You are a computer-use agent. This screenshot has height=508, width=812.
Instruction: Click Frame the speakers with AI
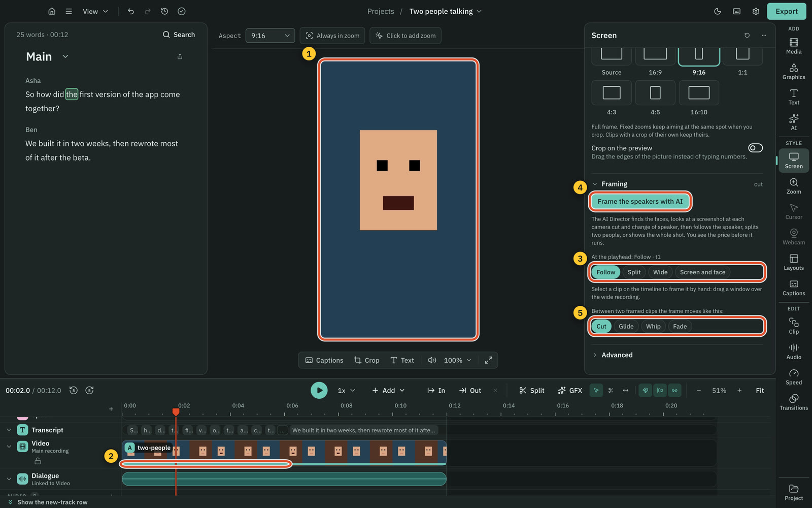pyautogui.click(x=640, y=202)
